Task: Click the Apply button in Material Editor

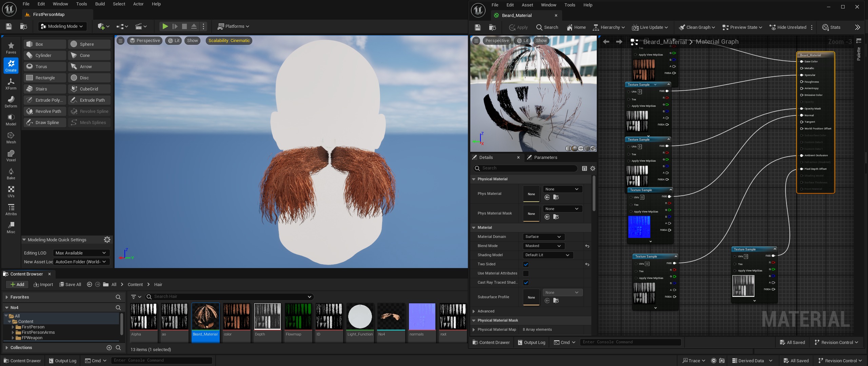Action: (x=518, y=27)
